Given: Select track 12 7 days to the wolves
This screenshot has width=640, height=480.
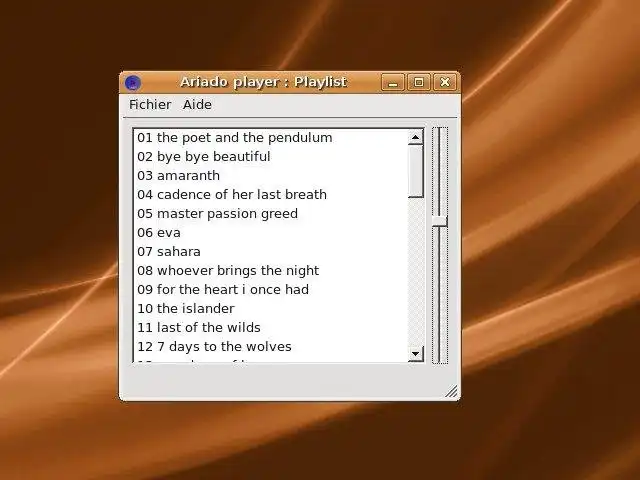Looking at the screenshot, I should (x=271, y=347).
